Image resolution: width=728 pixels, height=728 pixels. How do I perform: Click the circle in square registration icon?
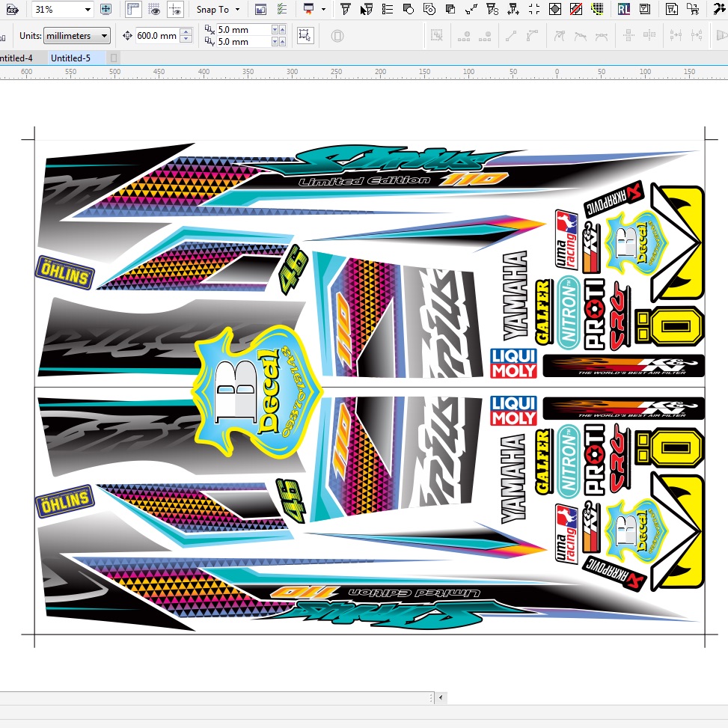pyautogui.click(x=555, y=9)
